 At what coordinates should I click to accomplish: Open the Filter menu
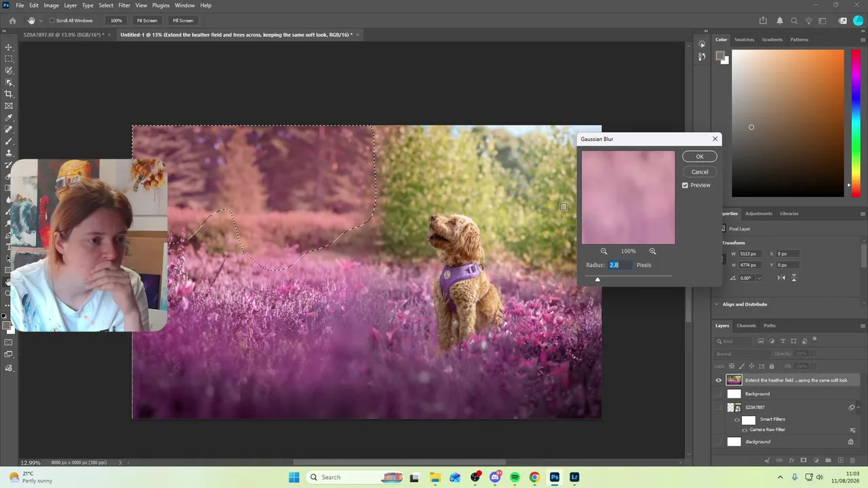124,5
